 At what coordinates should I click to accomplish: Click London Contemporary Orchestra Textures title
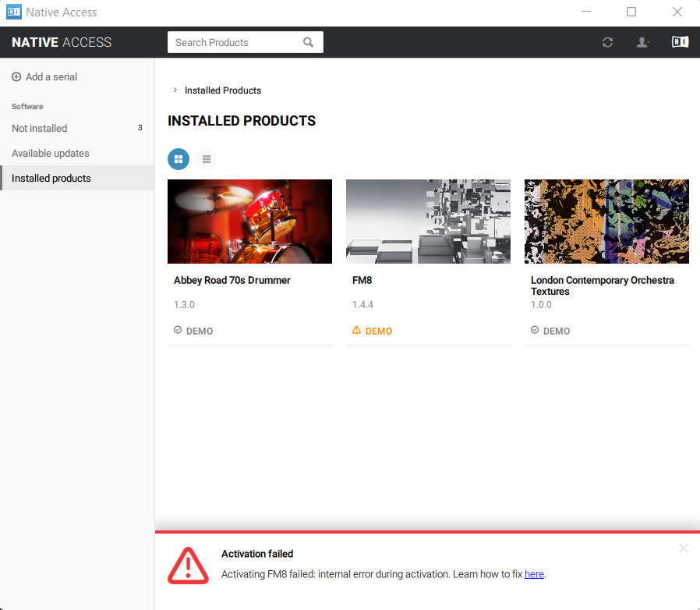[x=603, y=286]
